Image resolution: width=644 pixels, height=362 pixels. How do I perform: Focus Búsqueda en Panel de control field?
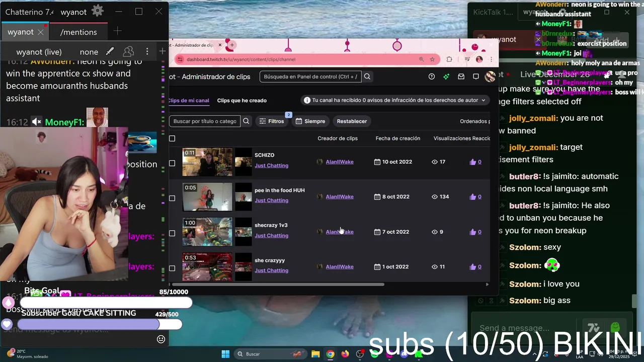310,76
